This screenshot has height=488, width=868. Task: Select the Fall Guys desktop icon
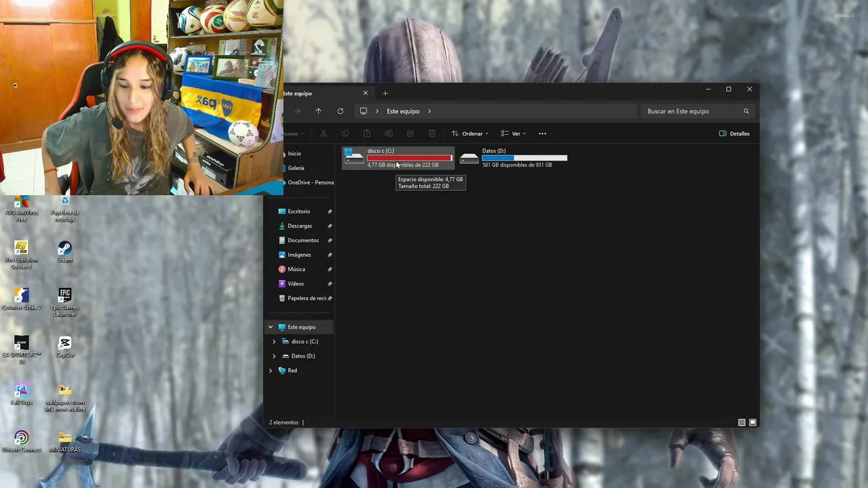[x=21, y=394]
